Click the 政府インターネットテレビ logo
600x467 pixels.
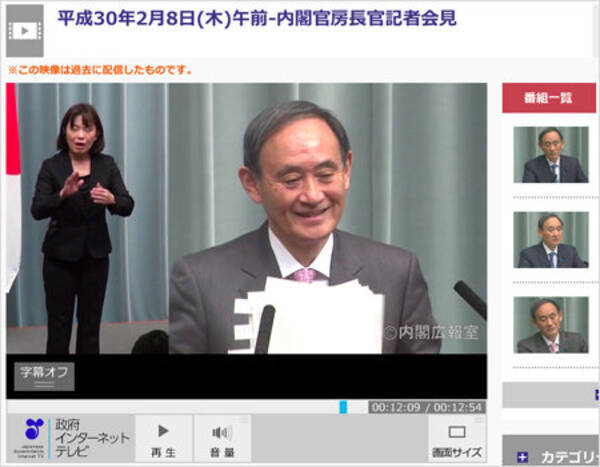(x=70, y=438)
